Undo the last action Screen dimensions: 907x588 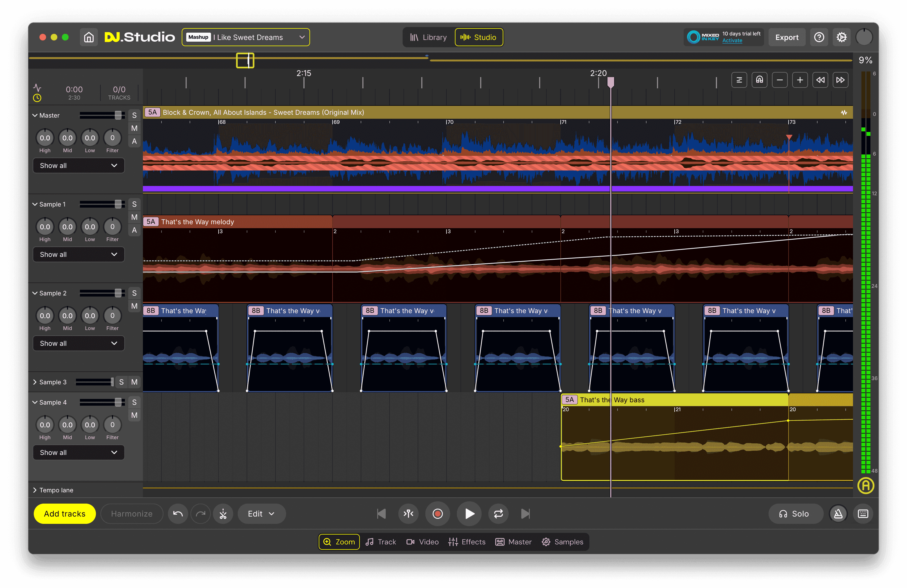(178, 514)
